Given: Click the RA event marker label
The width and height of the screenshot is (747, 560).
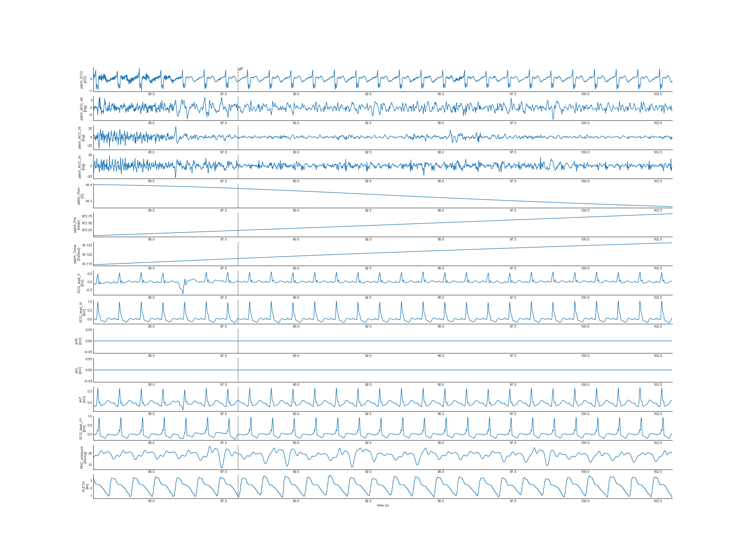Looking at the screenshot, I should click(241, 69).
